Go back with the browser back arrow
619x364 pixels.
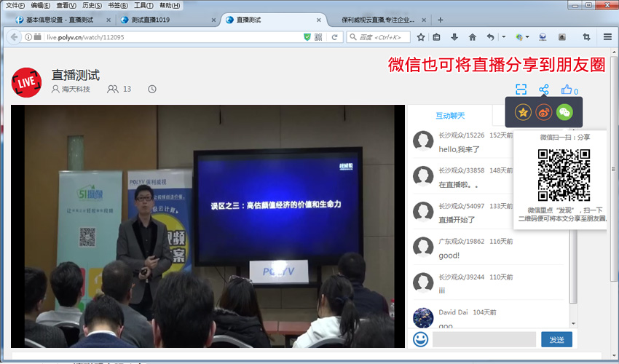click(15, 37)
